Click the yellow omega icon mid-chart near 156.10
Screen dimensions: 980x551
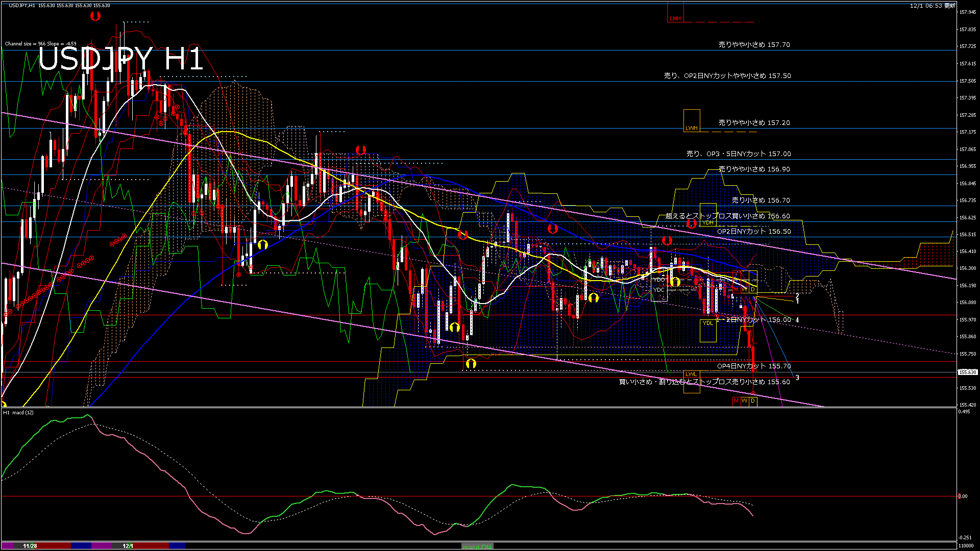(x=593, y=297)
